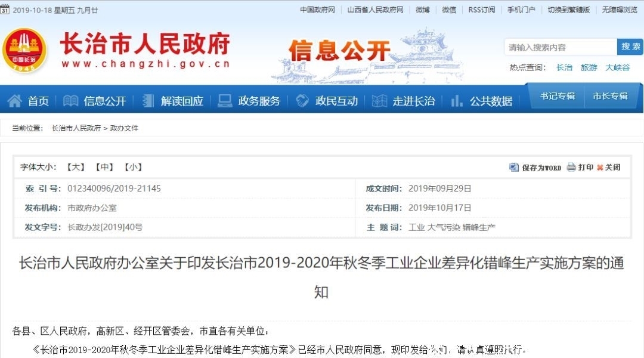Click the bar chart icon beside 公共数据
This screenshot has width=644, height=358.
(457, 101)
